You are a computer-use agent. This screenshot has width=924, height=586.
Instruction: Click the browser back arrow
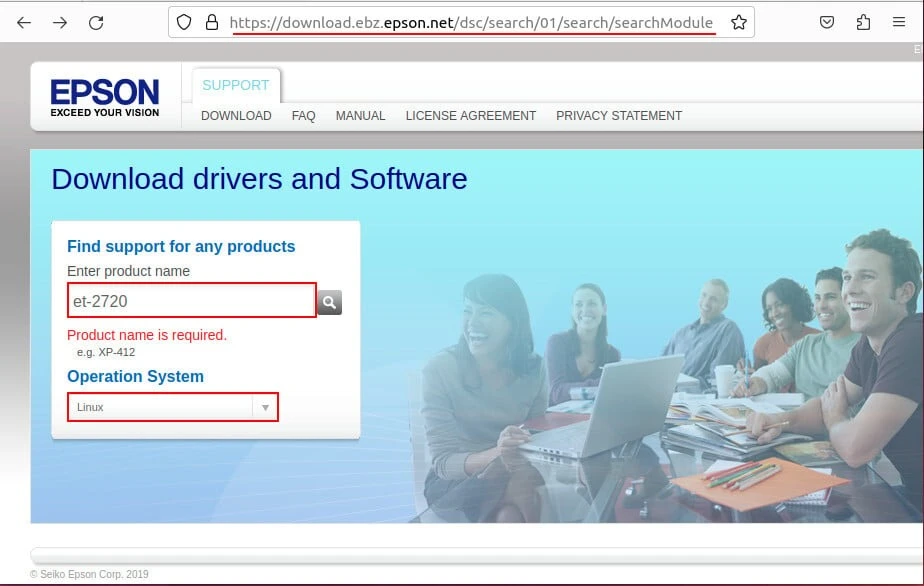(x=24, y=22)
